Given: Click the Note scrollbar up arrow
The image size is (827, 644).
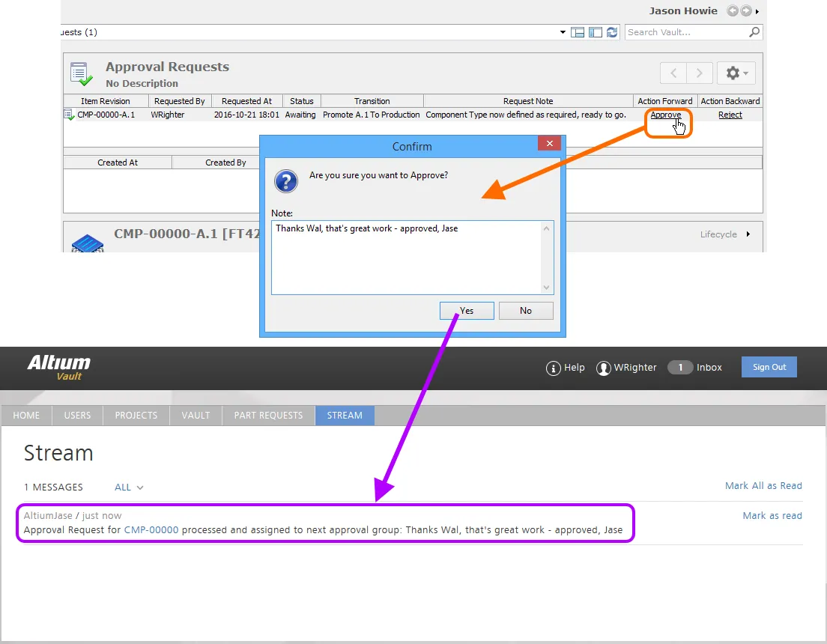Looking at the screenshot, I should pyautogui.click(x=546, y=228).
